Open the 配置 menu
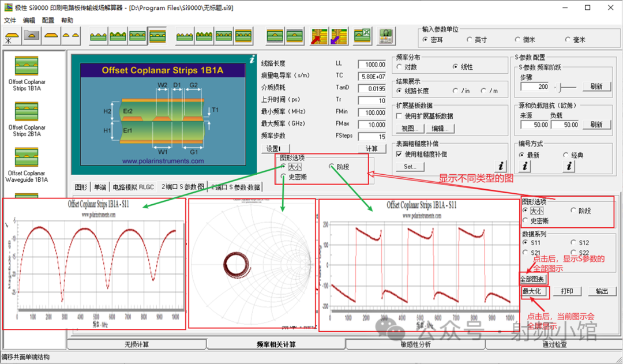 click(48, 20)
